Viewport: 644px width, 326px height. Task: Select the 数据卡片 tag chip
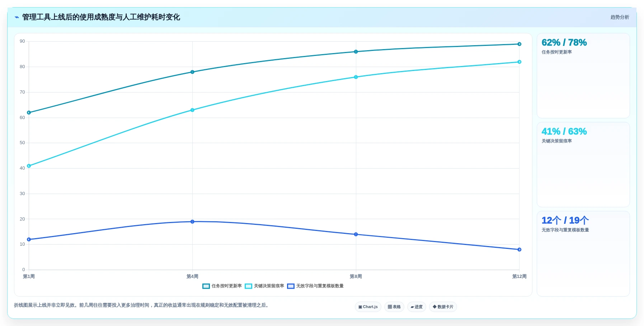pyautogui.click(x=443, y=307)
